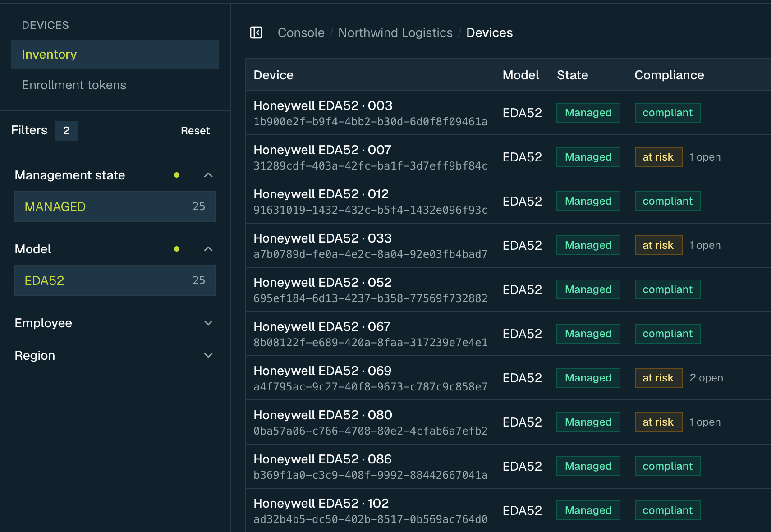Open device Honeywell EDA52 · 052
This screenshot has height=532, width=771.
pos(322,282)
